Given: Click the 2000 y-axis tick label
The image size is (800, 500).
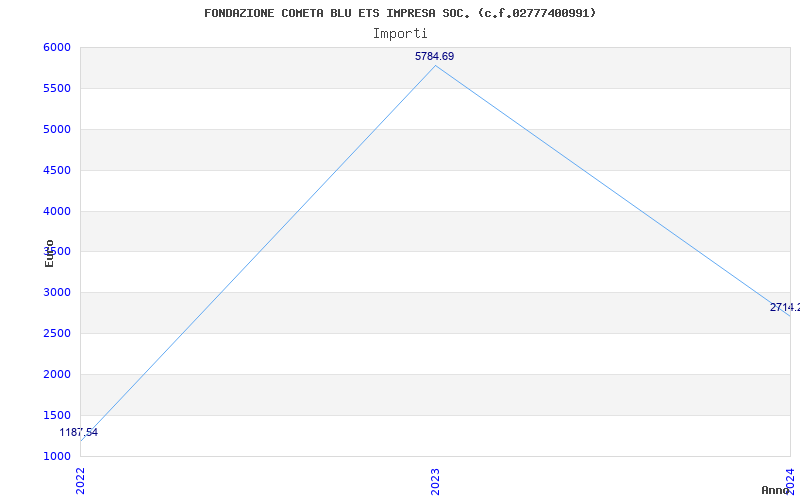Looking at the screenshot, I should pos(57,374).
